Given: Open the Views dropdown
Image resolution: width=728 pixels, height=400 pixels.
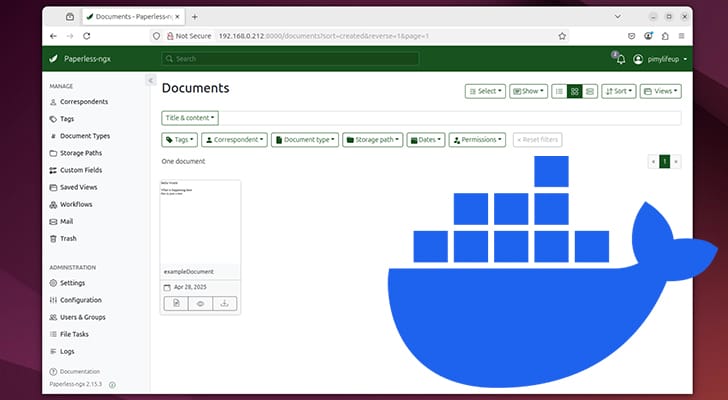Looking at the screenshot, I should (661, 91).
